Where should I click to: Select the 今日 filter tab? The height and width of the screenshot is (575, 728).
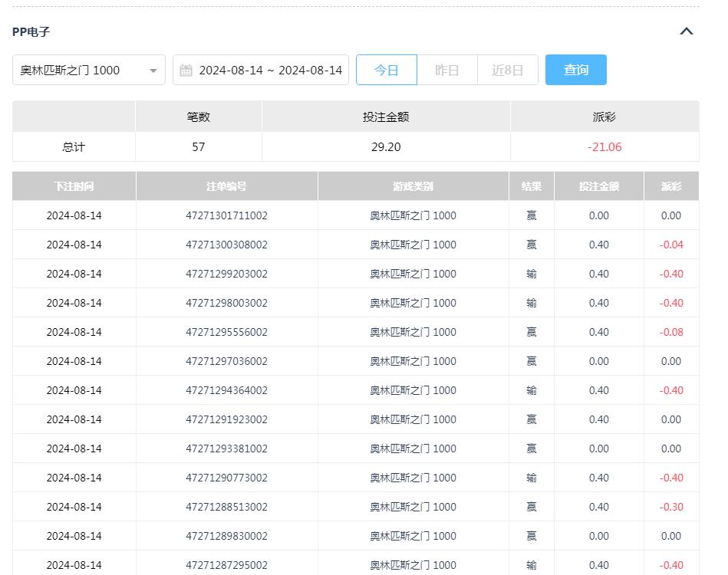(x=387, y=69)
